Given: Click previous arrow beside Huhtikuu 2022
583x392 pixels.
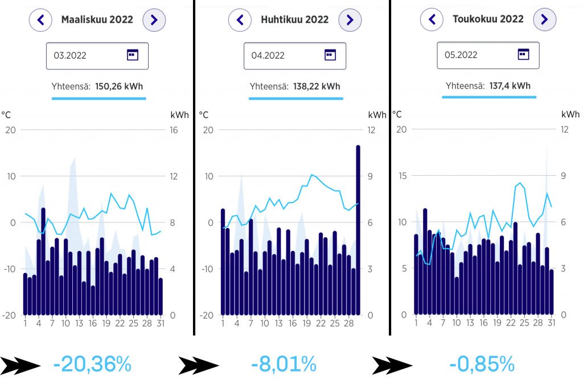Looking at the screenshot, I should (240, 20).
